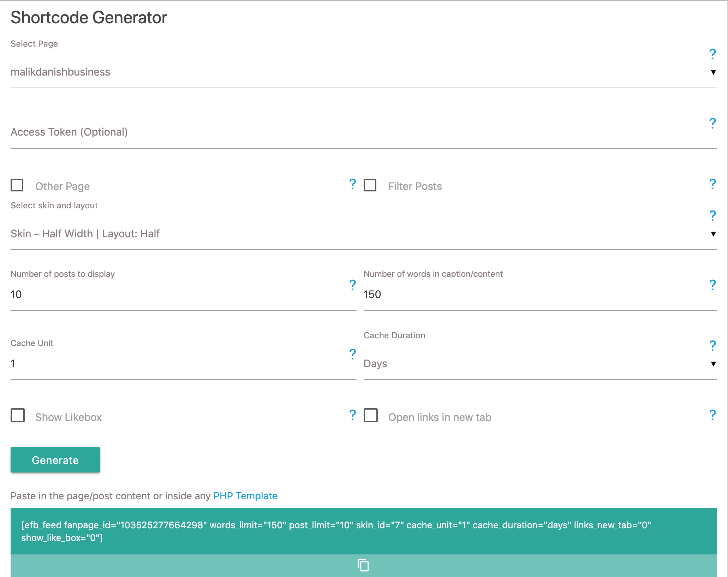Open the Select Page dropdown

(x=363, y=72)
